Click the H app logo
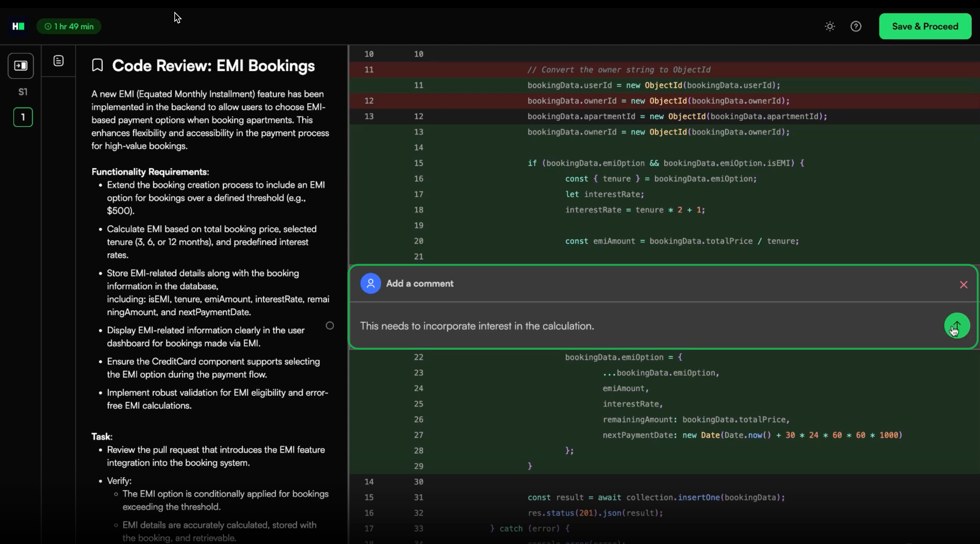The image size is (980, 544). pos(18,26)
